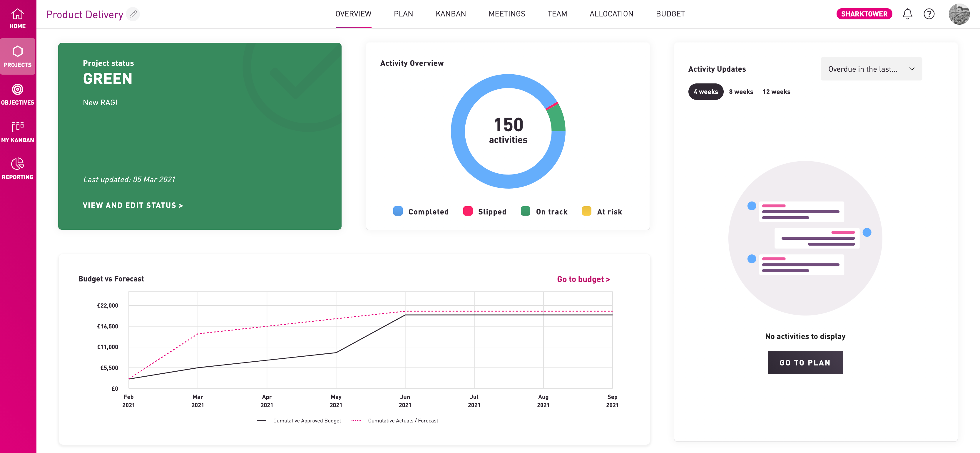Click the help question mark icon
This screenshot has height=453, width=980.
929,14
